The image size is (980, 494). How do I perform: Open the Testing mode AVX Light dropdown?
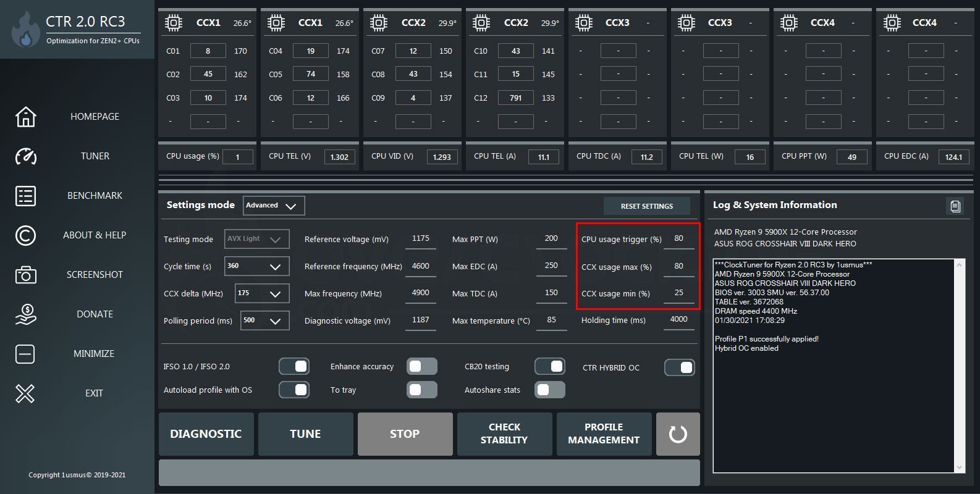click(257, 239)
